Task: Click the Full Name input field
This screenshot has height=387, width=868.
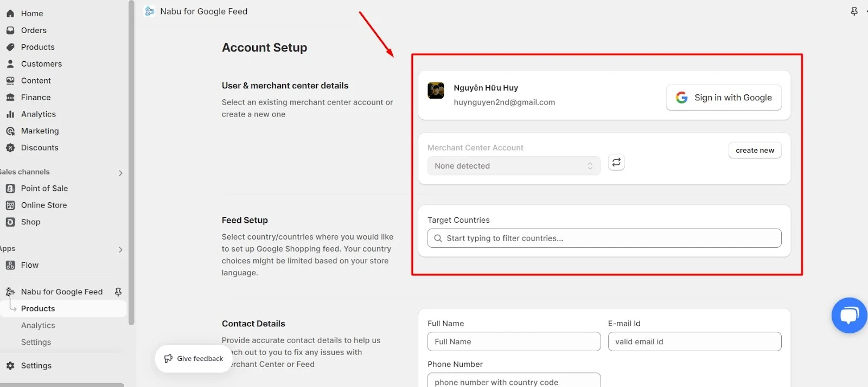Action: click(x=514, y=341)
